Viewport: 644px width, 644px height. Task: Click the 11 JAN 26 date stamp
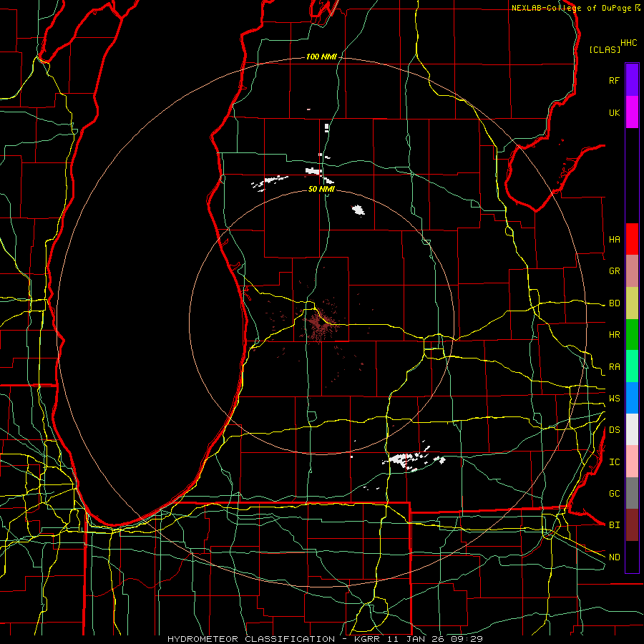tap(416, 639)
